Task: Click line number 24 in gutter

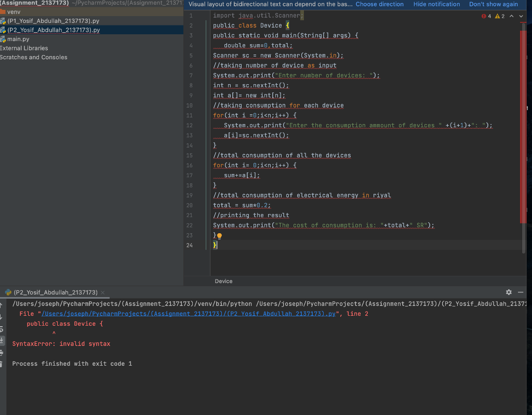Action: coord(189,245)
